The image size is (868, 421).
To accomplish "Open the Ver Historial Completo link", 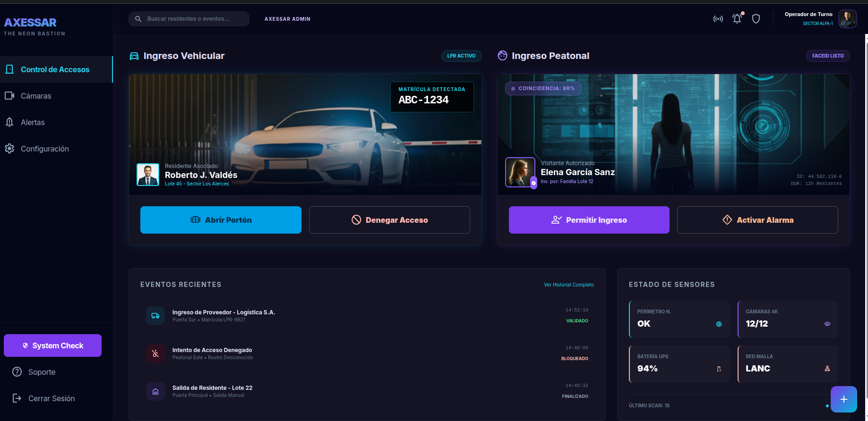I will (x=568, y=285).
